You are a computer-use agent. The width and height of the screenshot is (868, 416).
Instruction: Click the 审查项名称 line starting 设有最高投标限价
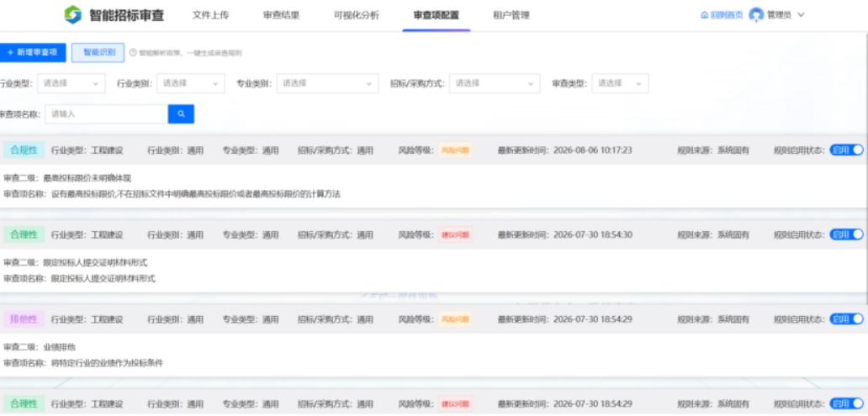point(172,194)
